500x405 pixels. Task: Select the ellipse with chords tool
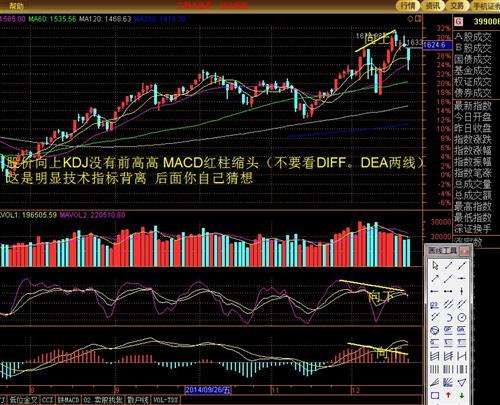point(435,330)
